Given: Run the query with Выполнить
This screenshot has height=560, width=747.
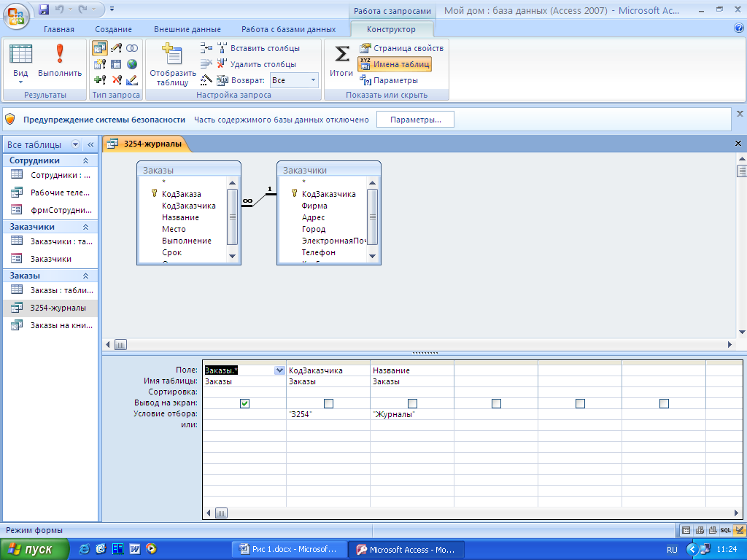Looking at the screenshot, I should (x=60, y=61).
